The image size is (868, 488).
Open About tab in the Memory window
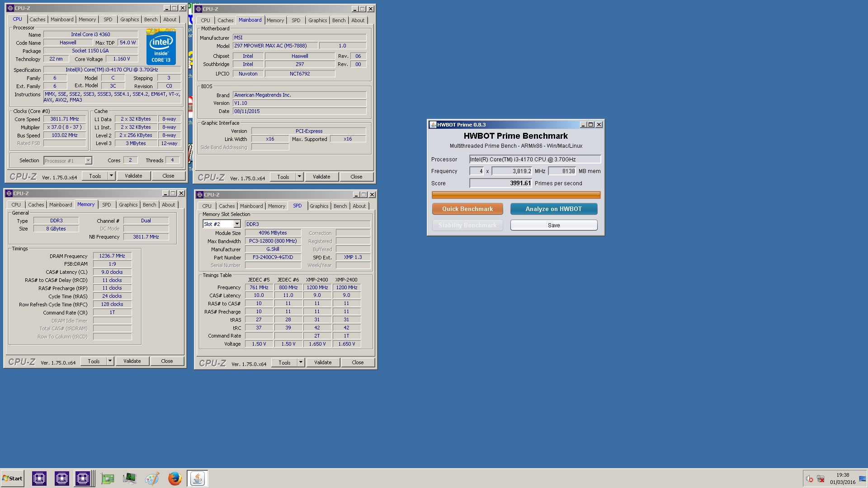[x=169, y=205]
